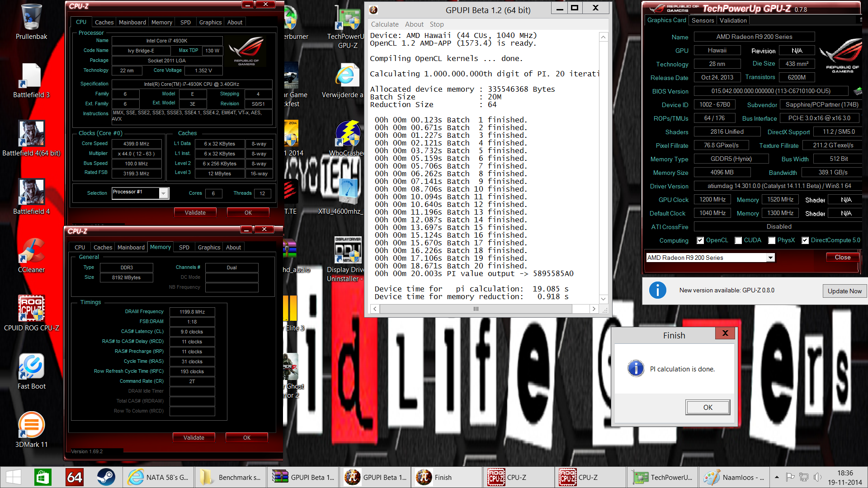Switch to Sensors tab in GPU-Z
This screenshot has width=868, height=488.
[703, 20]
